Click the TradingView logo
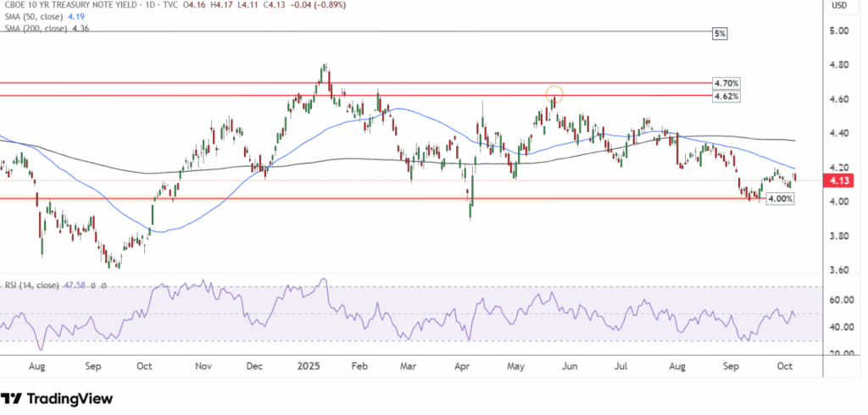 tap(58, 398)
